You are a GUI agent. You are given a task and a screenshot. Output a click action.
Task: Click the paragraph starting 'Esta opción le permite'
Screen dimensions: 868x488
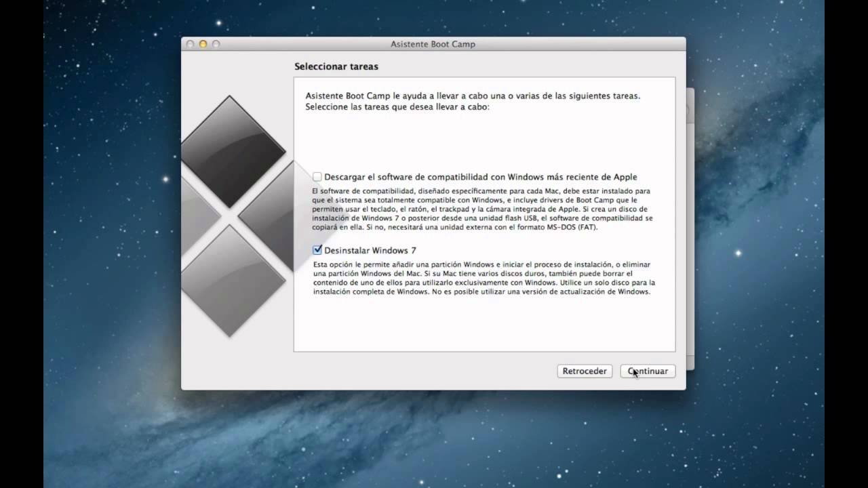tap(484, 278)
